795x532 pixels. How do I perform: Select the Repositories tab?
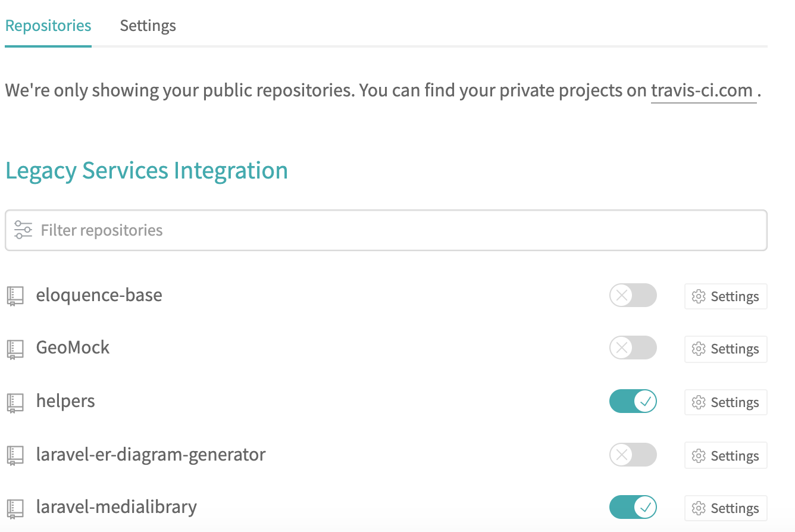pos(48,26)
